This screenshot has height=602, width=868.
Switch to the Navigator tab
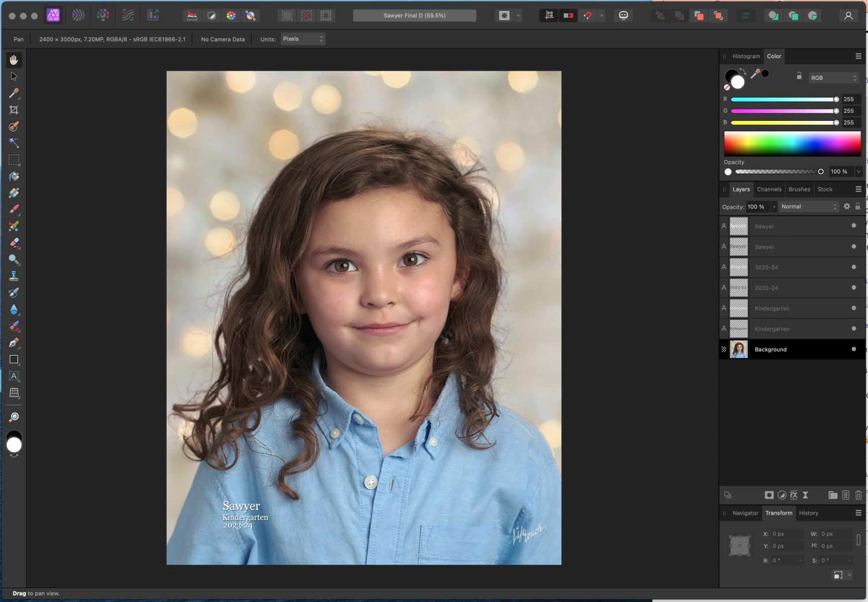(745, 513)
